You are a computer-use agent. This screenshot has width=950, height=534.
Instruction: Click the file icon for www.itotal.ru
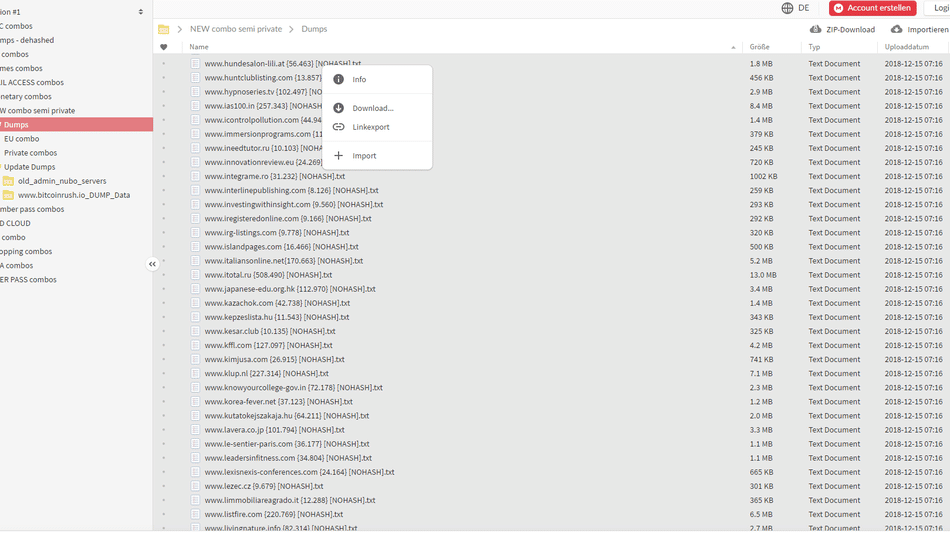[x=195, y=275]
